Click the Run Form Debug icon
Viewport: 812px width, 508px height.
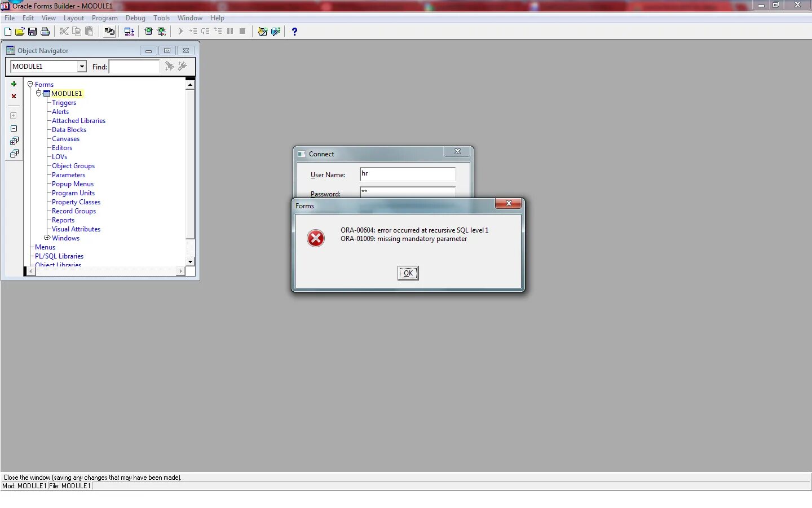[162, 32]
